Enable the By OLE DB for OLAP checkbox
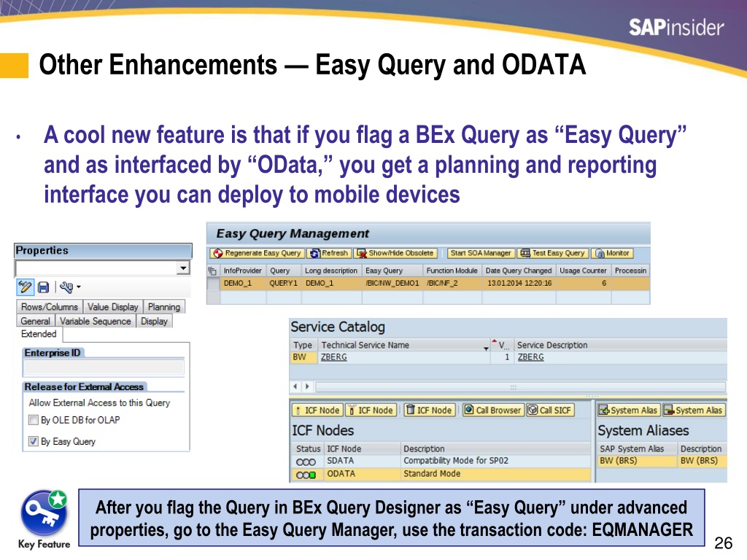 click(34, 420)
